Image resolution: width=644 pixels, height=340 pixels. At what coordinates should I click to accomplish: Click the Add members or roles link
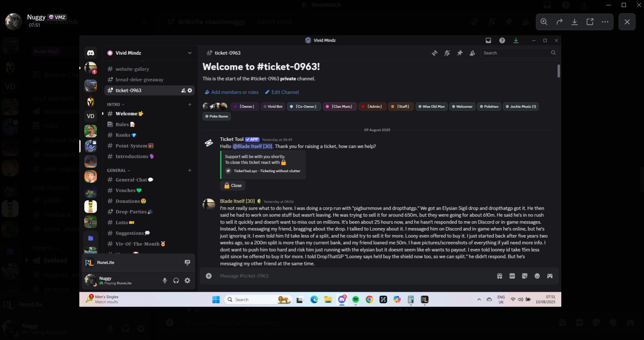click(x=232, y=92)
